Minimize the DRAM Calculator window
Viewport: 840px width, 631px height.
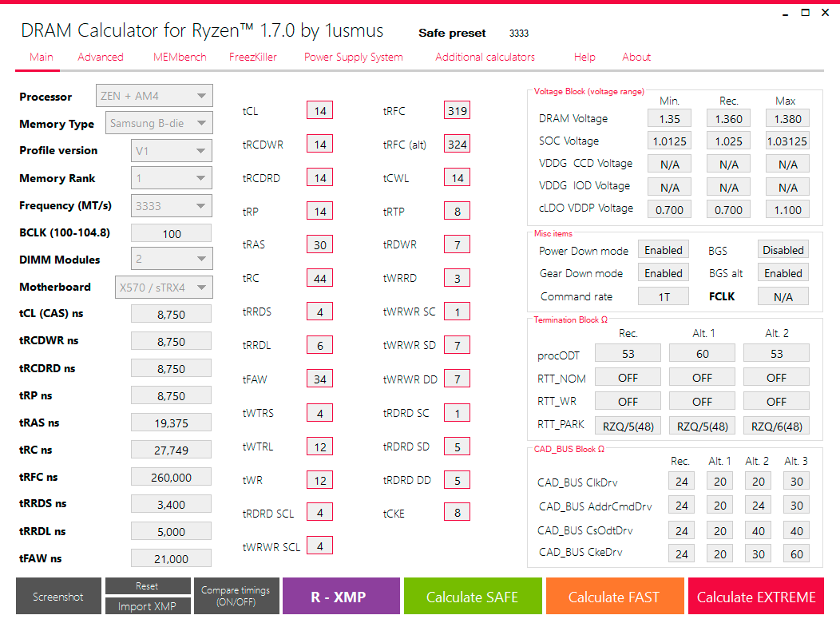point(786,13)
